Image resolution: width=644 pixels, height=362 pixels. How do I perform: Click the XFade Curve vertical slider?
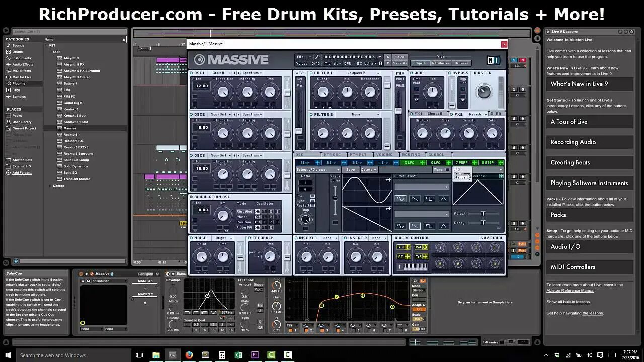(335, 201)
